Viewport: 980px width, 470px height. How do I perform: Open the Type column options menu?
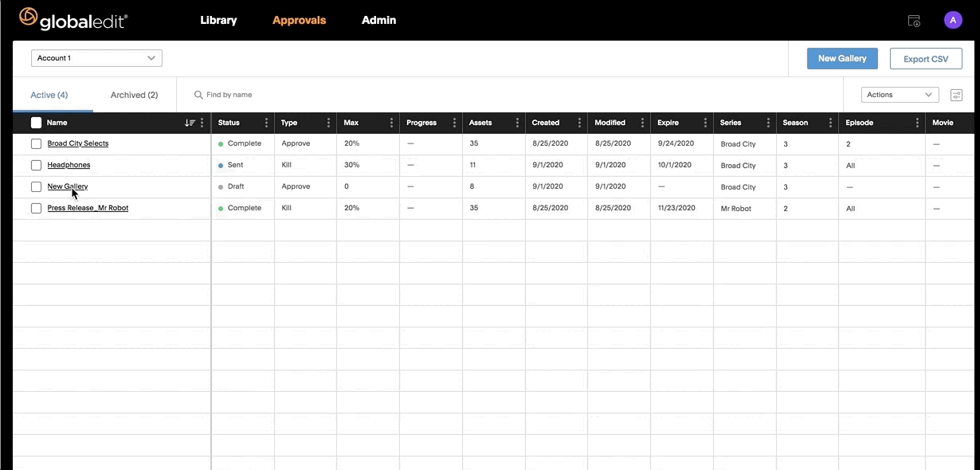pos(329,123)
